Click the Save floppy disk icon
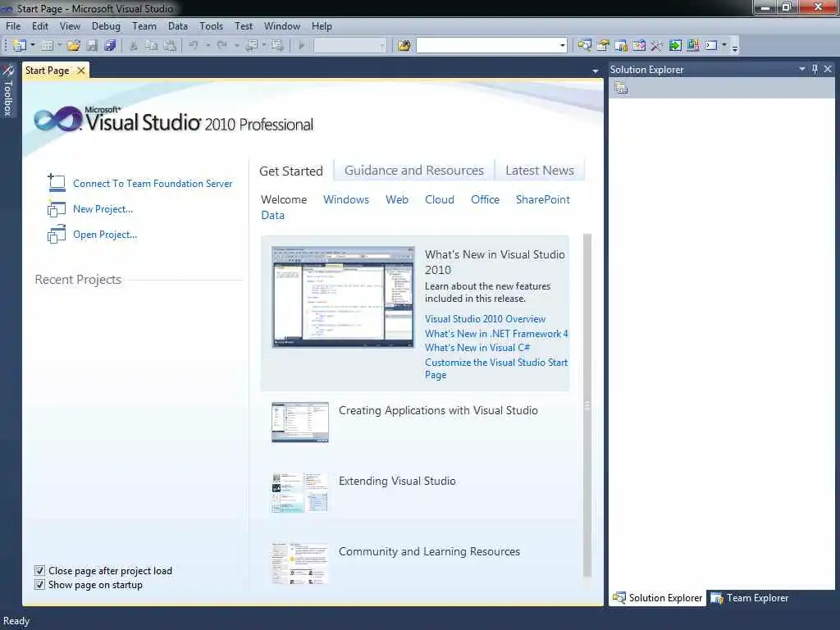 tap(92, 46)
